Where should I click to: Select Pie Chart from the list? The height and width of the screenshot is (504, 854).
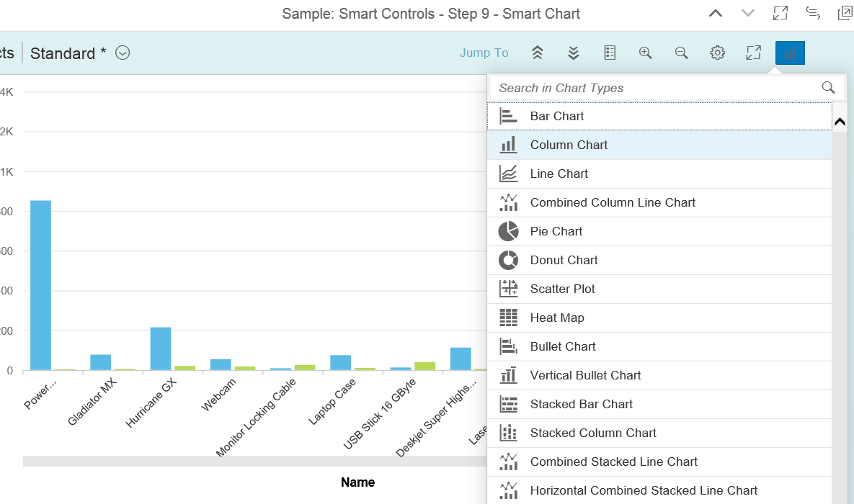pyautogui.click(x=556, y=231)
